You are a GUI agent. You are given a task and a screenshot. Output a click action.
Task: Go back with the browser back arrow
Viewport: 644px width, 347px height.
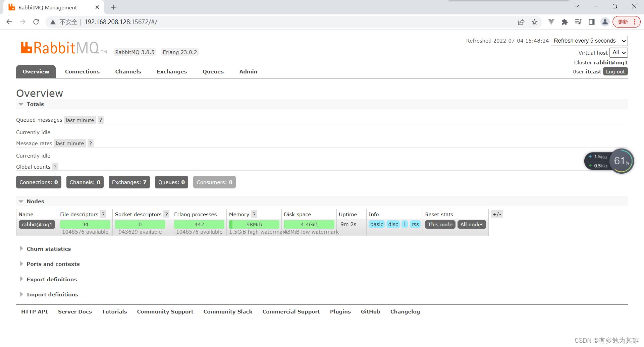(x=9, y=22)
